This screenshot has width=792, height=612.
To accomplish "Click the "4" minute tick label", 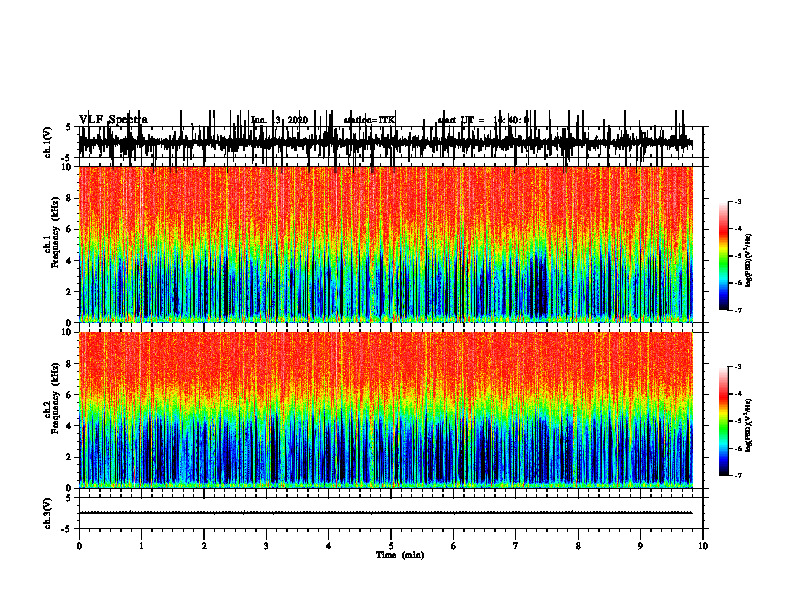I will pos(329,546).
